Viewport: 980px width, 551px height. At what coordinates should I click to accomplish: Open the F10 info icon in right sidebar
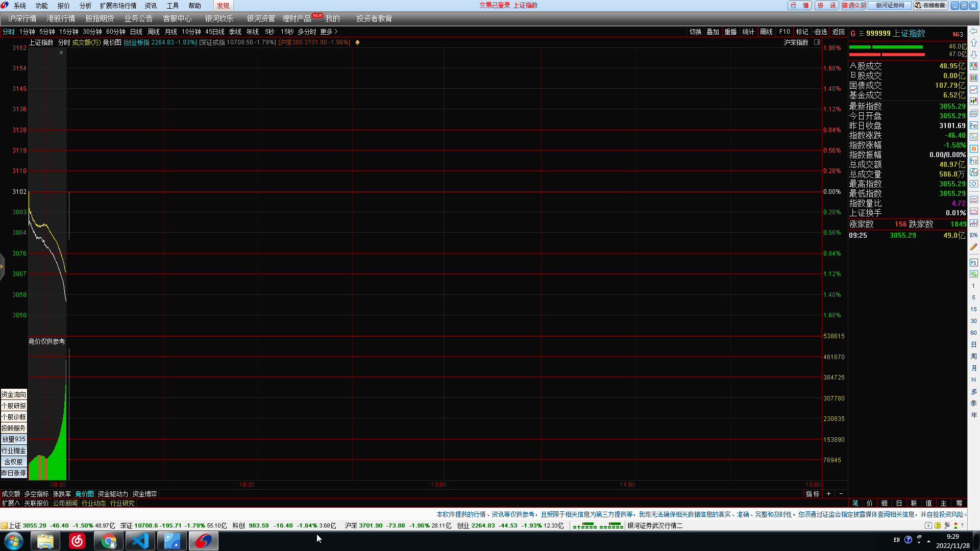[973, 126]
